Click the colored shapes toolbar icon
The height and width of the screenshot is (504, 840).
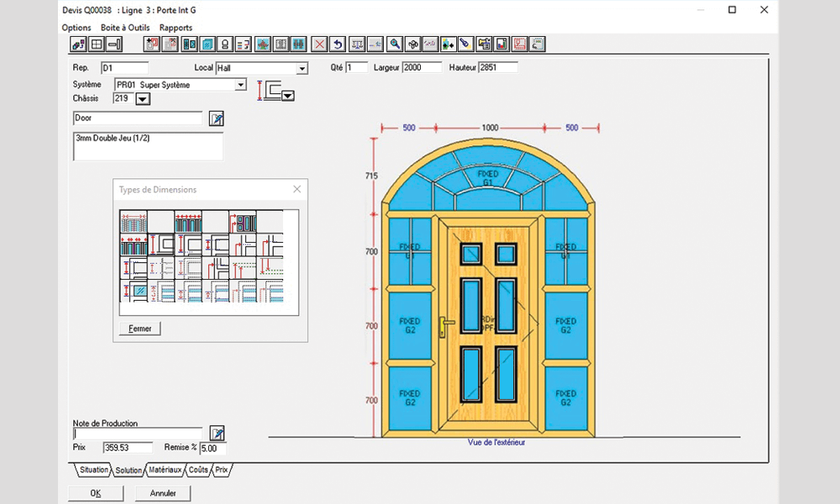coord(449,44)
